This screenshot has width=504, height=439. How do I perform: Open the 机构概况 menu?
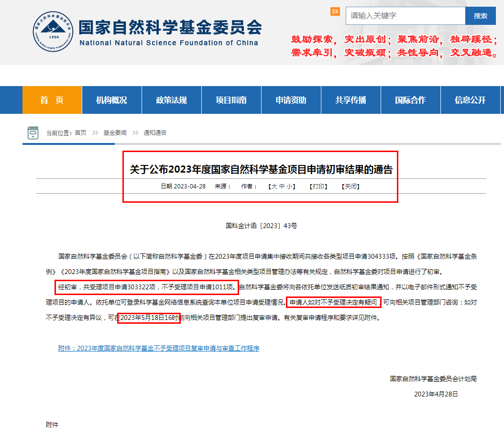click(111, 99)
